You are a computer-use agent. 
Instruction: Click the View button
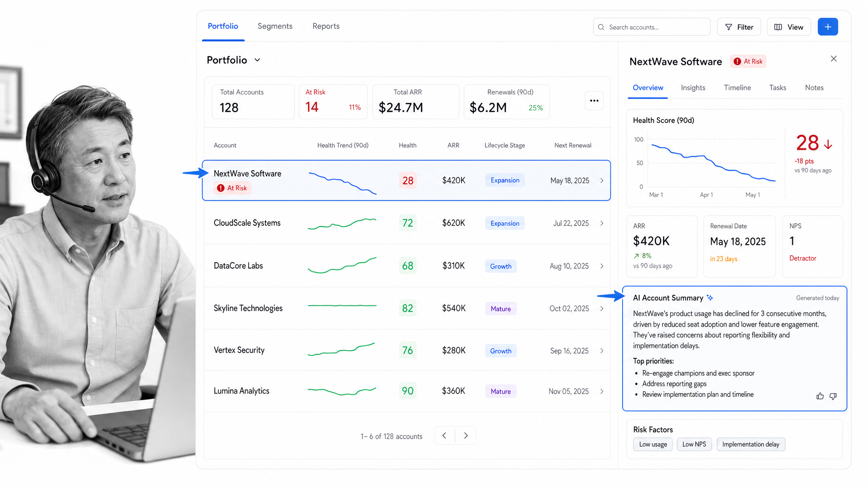pyautogui.click(x=788, y=27)
